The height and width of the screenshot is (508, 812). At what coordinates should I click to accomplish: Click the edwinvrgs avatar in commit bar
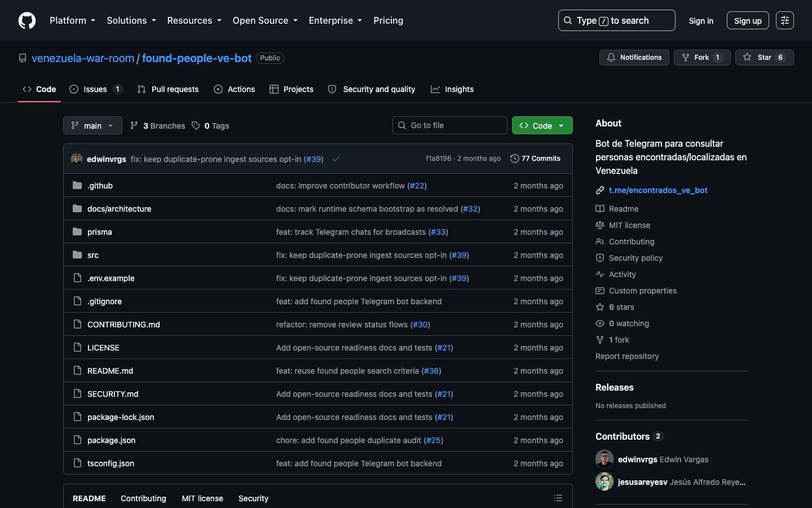click(x=77, y=159)
